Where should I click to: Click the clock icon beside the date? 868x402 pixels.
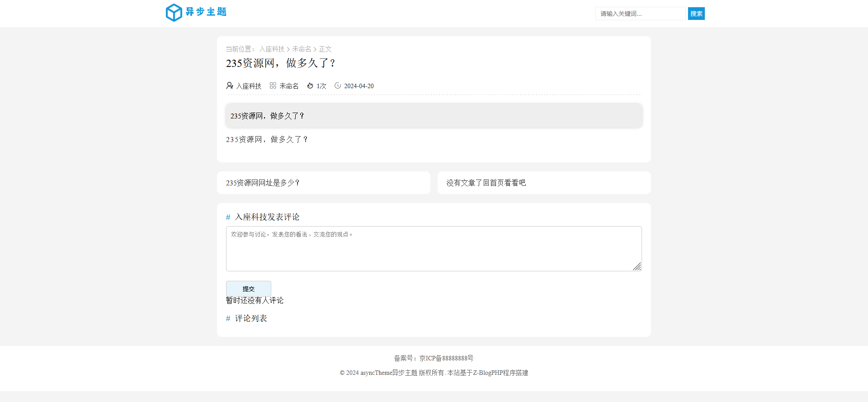[x=338, y=85]
